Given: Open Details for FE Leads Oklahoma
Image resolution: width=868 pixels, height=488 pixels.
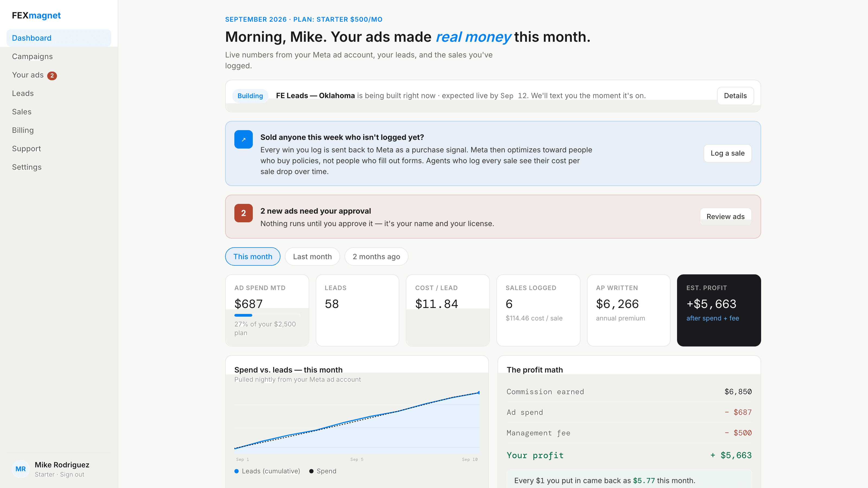Looking at the screenshot, I should pyautogui.click(x=735, y=96).
